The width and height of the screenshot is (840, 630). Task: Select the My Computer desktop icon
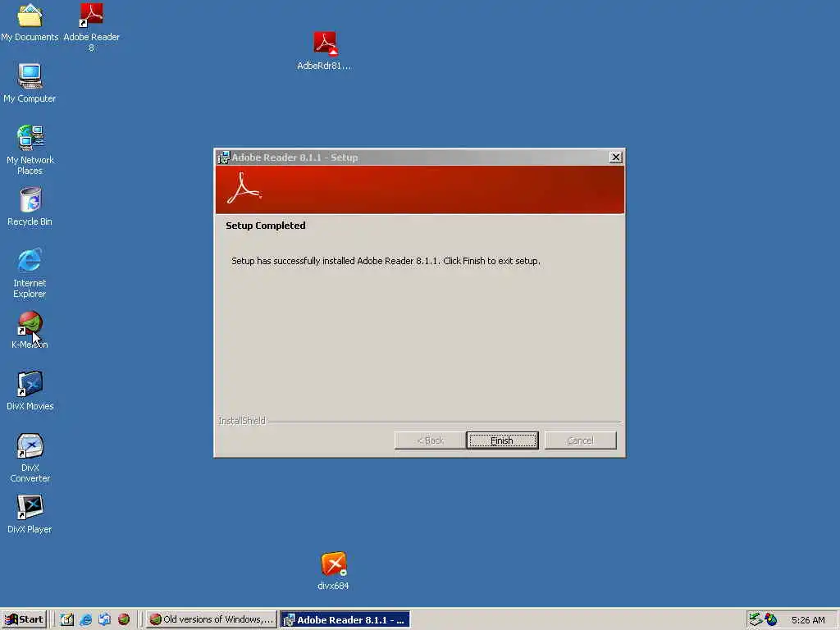(x=30, y=84)
